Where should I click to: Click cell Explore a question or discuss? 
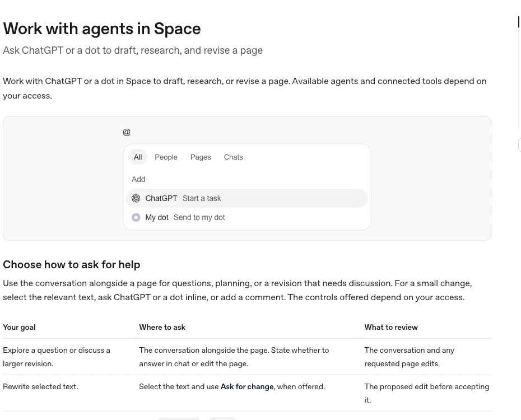point(57,357)
